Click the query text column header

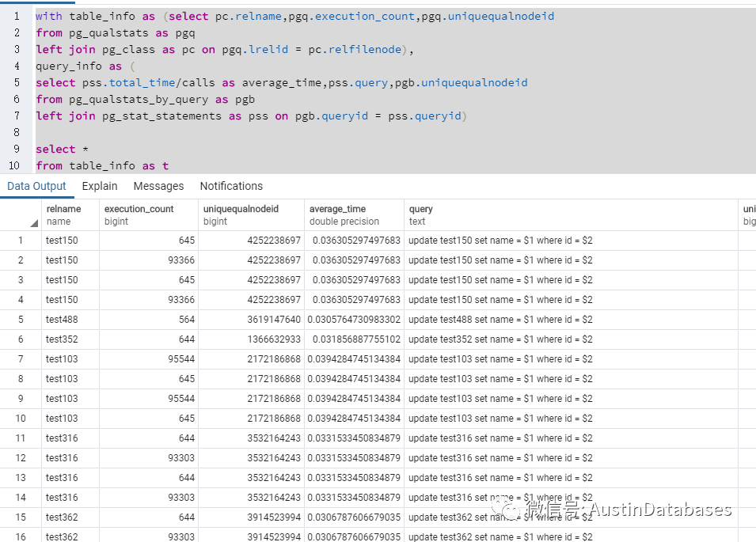point(420,215)
